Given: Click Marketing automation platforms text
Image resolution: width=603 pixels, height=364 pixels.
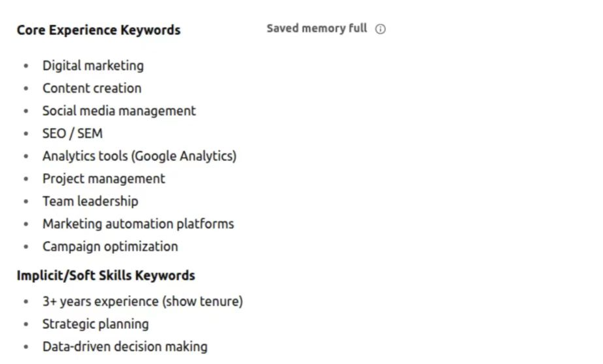Looking at the screenshot, I should [139, 224].
